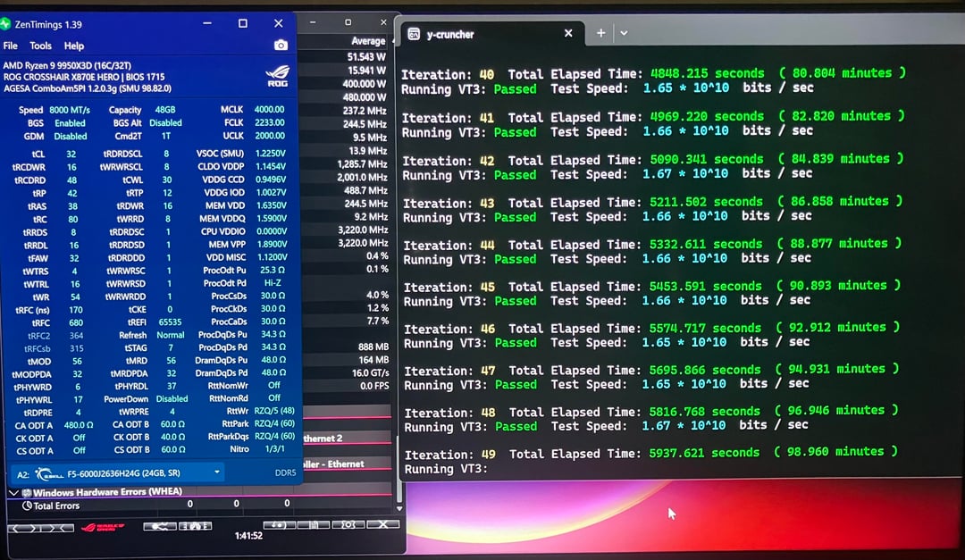Screen dimensions: 965x560
Task: Reset HWiNFO min/max values clock button
Action: click(x=280, y=525)
